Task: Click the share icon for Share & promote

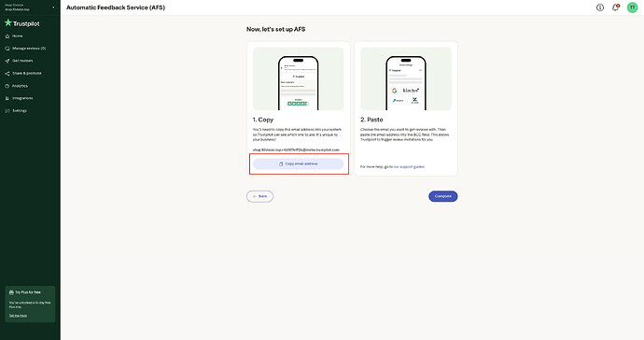Action: click(7, 74)
